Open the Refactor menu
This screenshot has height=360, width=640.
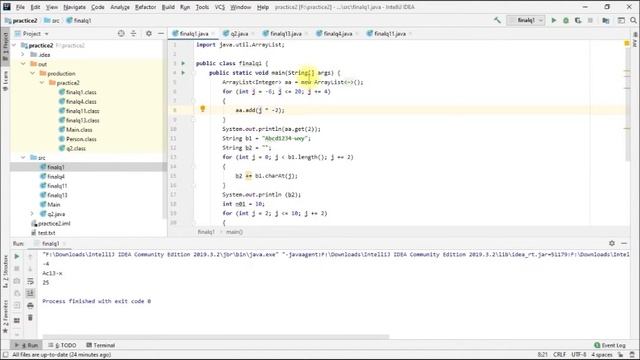145,7
